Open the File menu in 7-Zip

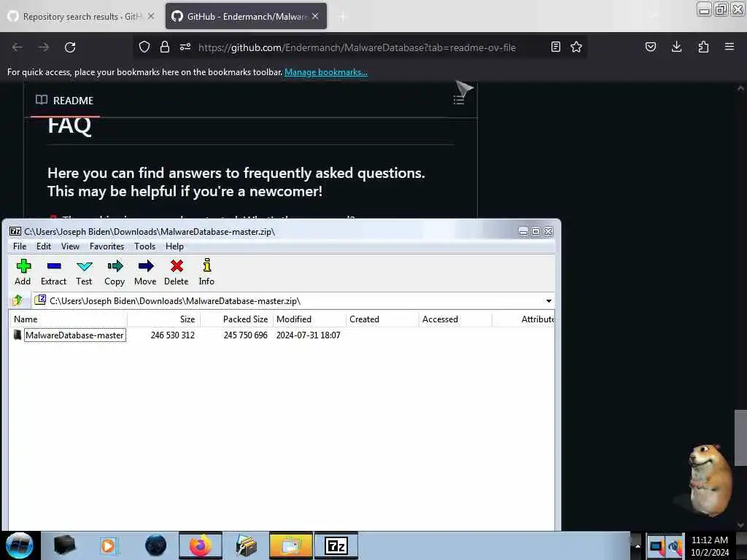20,246
